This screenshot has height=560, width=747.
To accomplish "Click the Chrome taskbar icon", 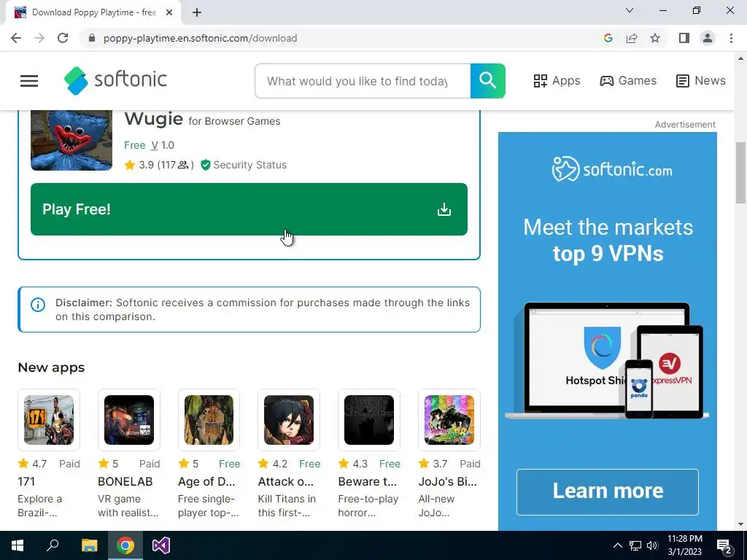I will click(x=125, y=545).
